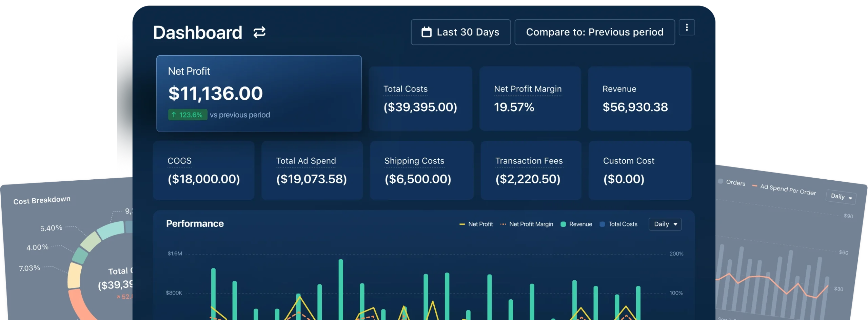
Task: Open the Daily dropdown in Performance chart
Action: coord(665,224)
